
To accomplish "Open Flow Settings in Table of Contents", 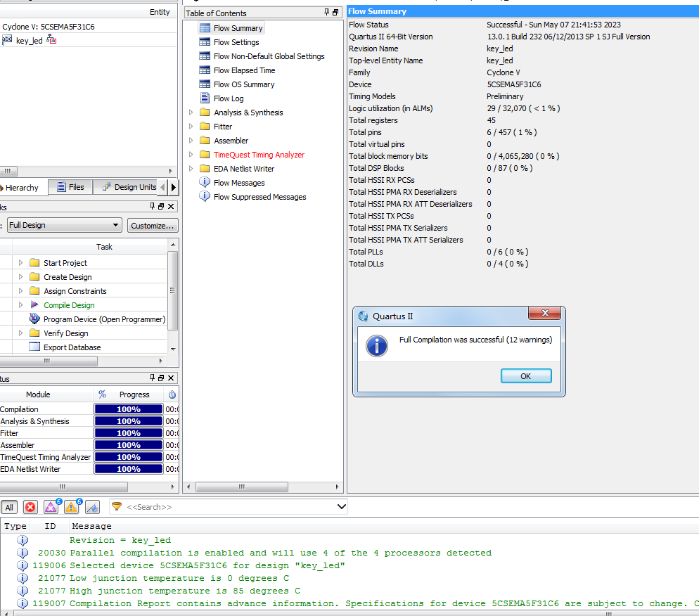I will coord(236,42).
